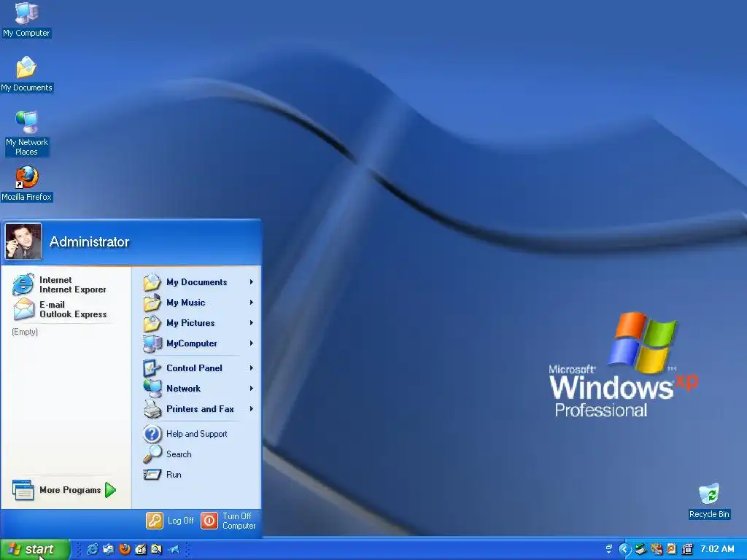Screen dimensions: 747x560
Task: Expand the My Music submenu arrow
Action: pos(251,303)
